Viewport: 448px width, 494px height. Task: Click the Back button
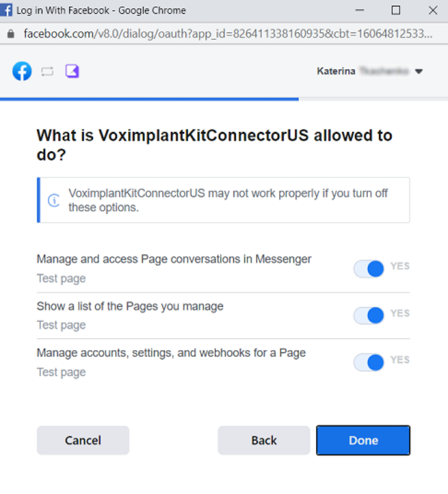264,440
